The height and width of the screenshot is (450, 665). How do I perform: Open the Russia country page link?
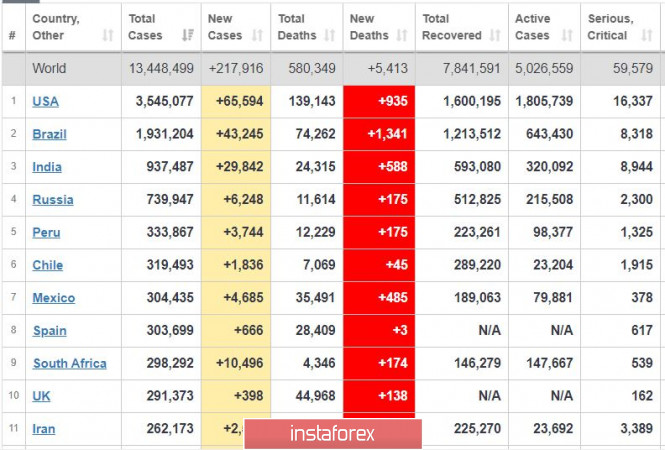52,199
